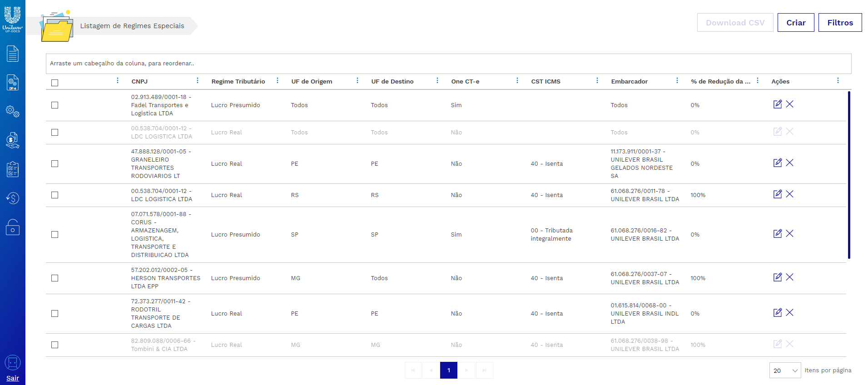Open the checkbox column menu
The height and width of the screenshot is (385, 868).
click(118, 81)
